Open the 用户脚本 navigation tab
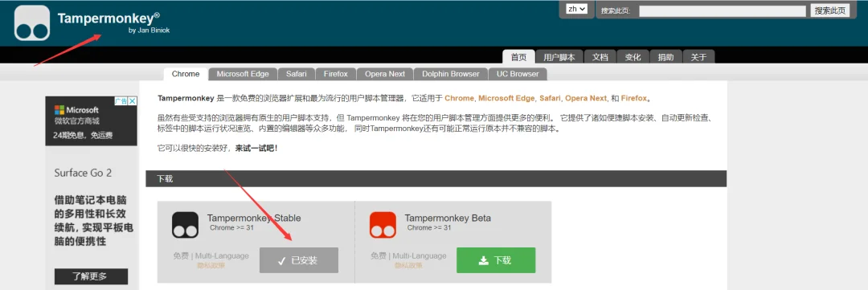868x290 pixels. pyautogui.click(x=559, y=57)
